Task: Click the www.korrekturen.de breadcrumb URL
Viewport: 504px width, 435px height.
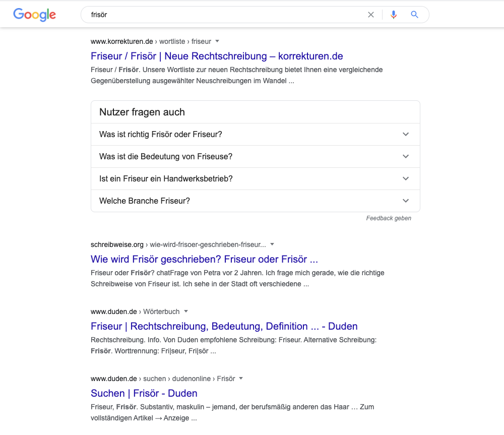Action: pyautogui.click(x=121, y=41)
